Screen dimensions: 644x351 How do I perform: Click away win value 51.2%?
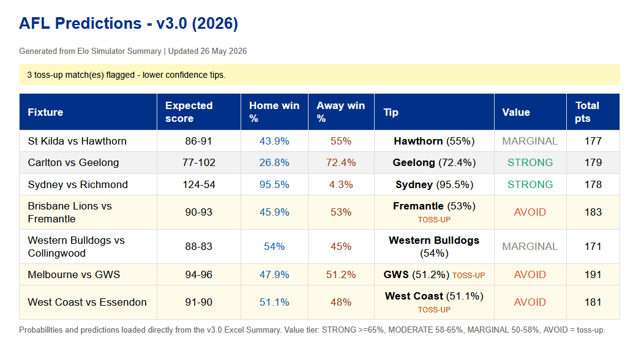point(341,274)
